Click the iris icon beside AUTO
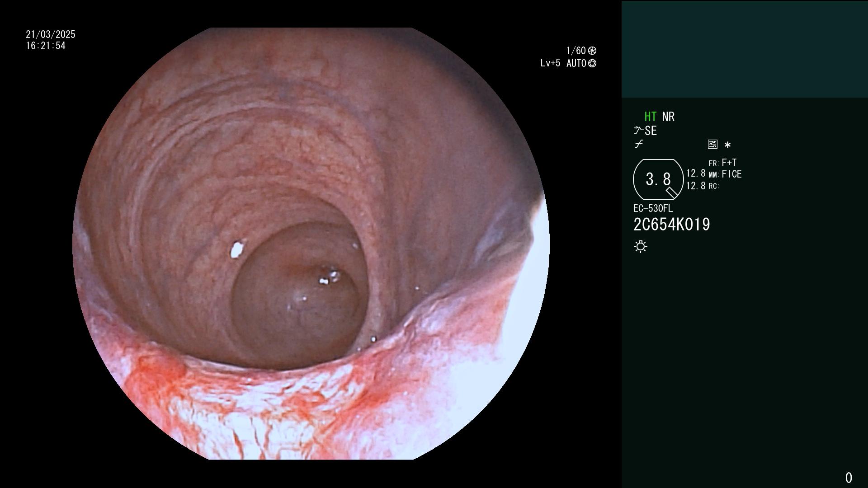This screenshot has height=488, width=868. pos(592,63)
